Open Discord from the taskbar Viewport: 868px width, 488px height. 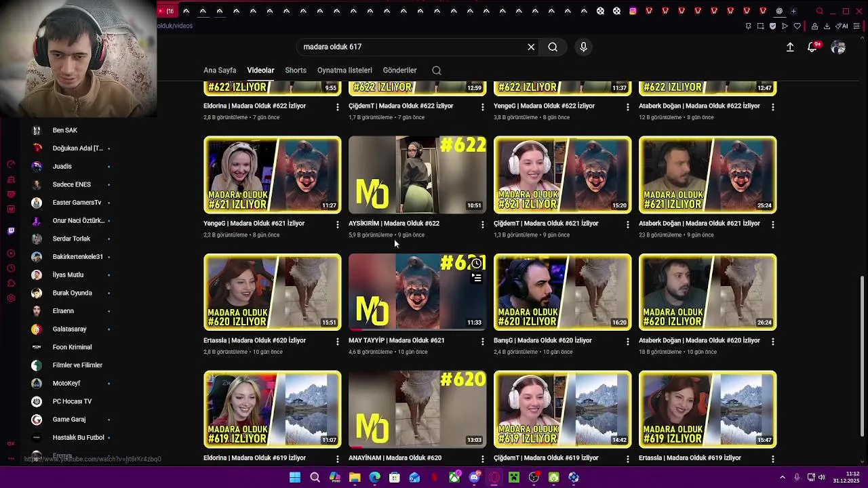[475, 477]
